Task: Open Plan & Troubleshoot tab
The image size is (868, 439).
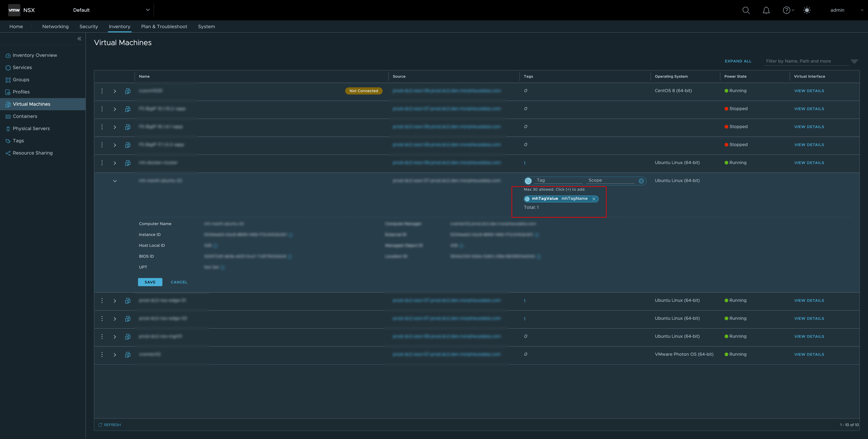Action: pyautogui.click(x=164, y=27)
